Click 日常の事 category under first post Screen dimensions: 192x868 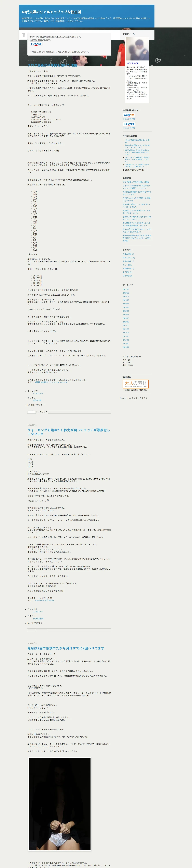point(37,400)
